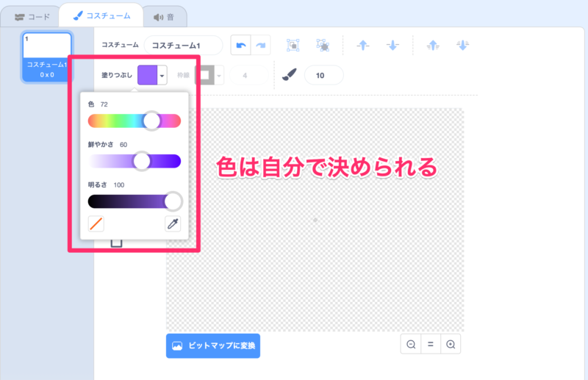
Task: Select the transparent no-fill swatch
Action: coord(96,224)
